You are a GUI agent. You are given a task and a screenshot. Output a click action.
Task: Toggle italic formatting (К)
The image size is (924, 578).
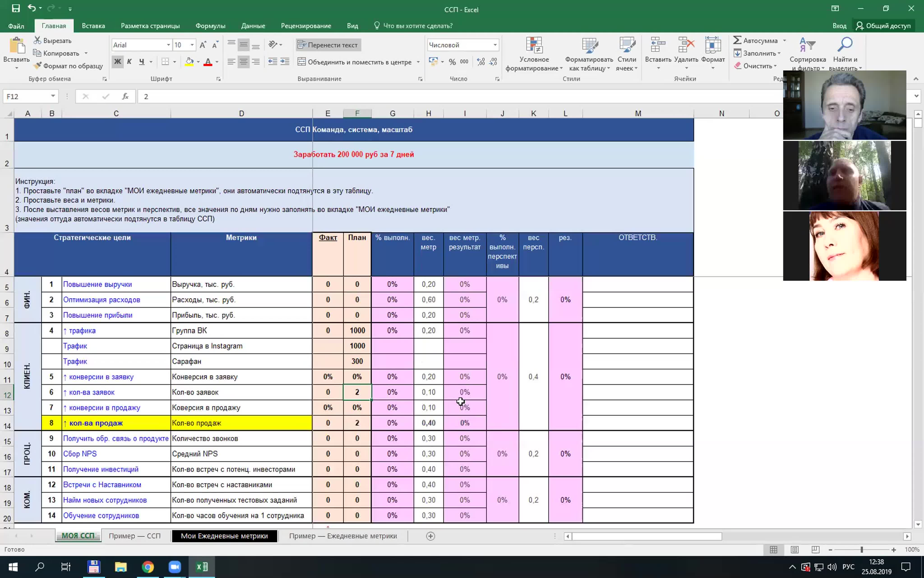(x=129, y=62)
